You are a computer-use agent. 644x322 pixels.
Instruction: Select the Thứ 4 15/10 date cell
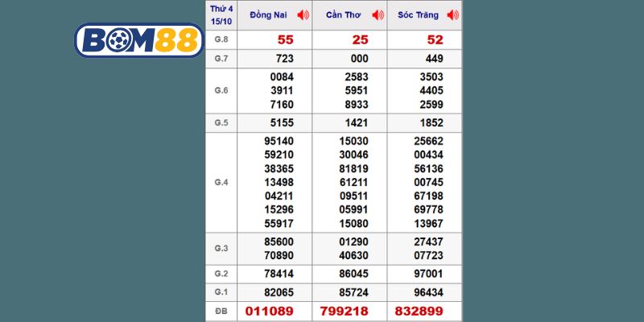[221, 14]
